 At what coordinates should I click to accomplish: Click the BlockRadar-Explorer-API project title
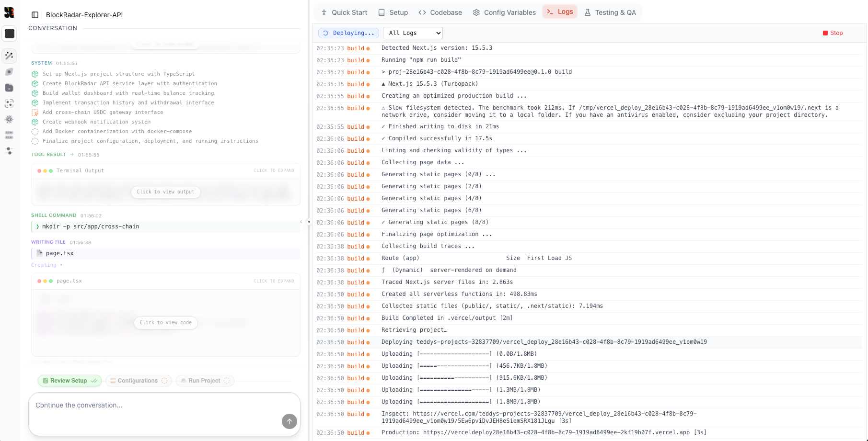click(84, 15)
